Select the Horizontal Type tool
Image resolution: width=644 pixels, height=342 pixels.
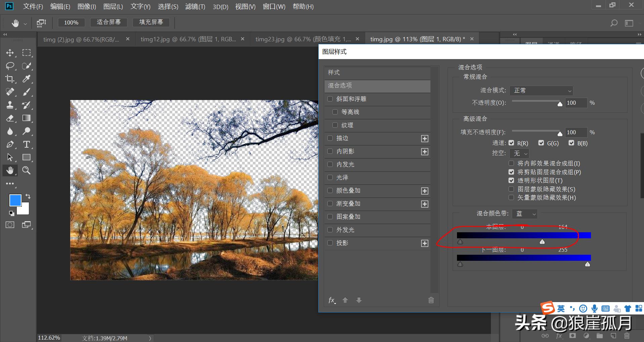coord(27,144)
